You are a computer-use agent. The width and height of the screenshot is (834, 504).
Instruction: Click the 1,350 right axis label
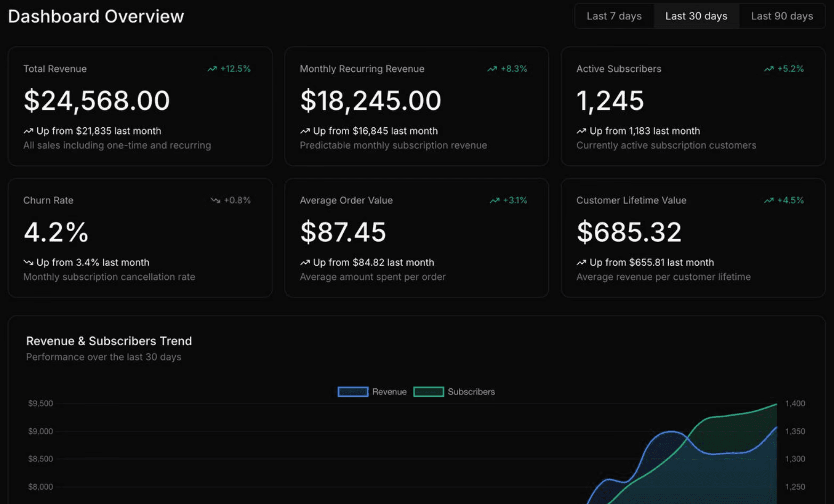tap(795, 431)
